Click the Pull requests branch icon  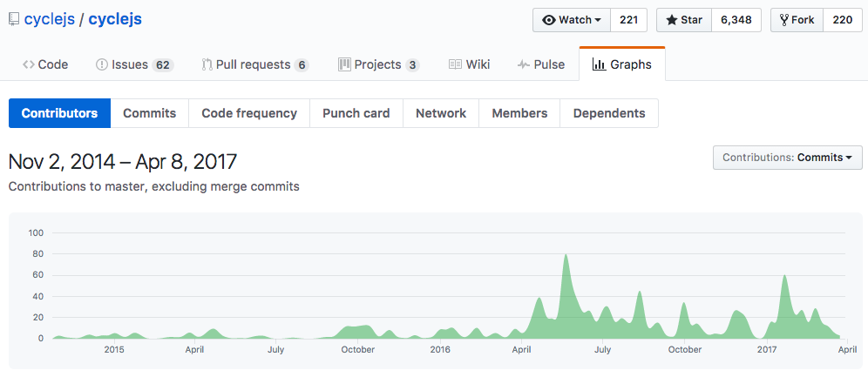(207, 64)
